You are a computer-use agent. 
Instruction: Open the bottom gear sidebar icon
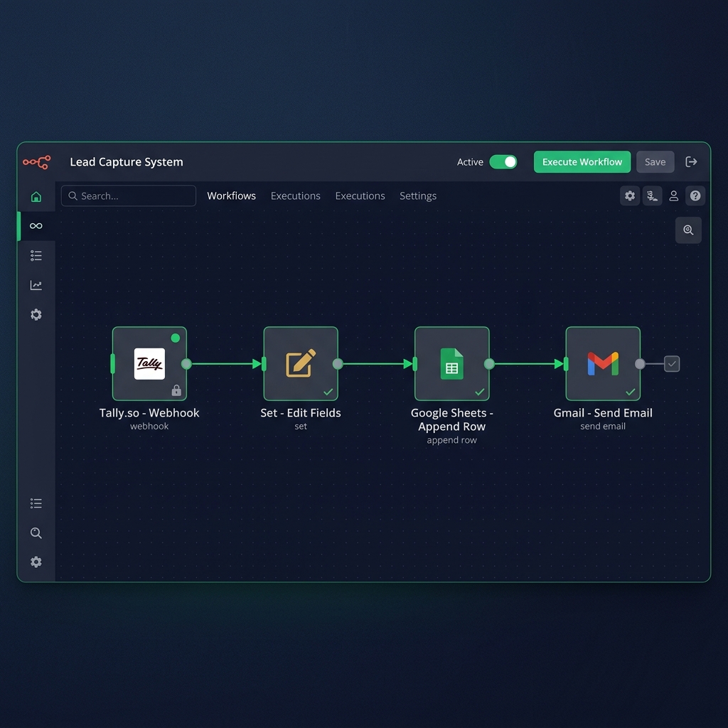tap(36, 562)
